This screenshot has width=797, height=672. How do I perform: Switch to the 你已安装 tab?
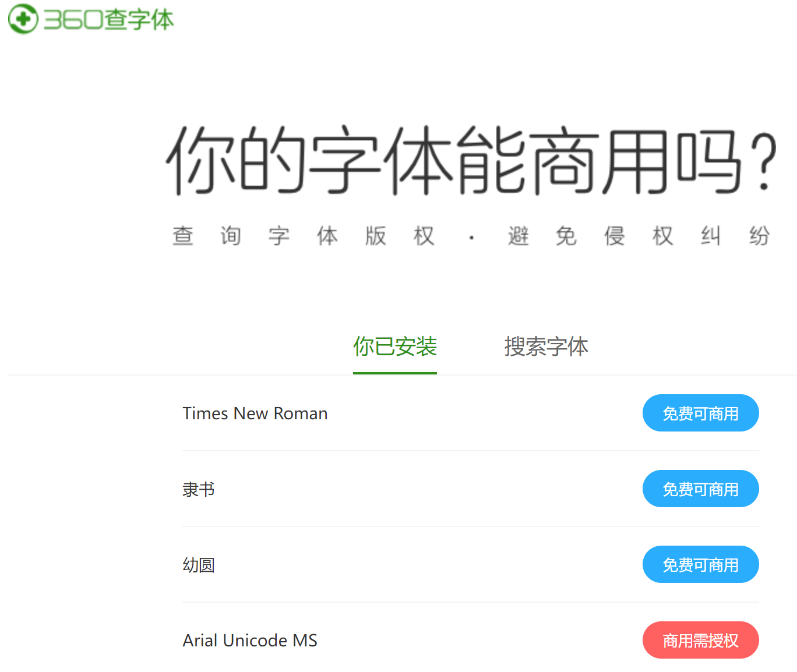coord(394,346)
